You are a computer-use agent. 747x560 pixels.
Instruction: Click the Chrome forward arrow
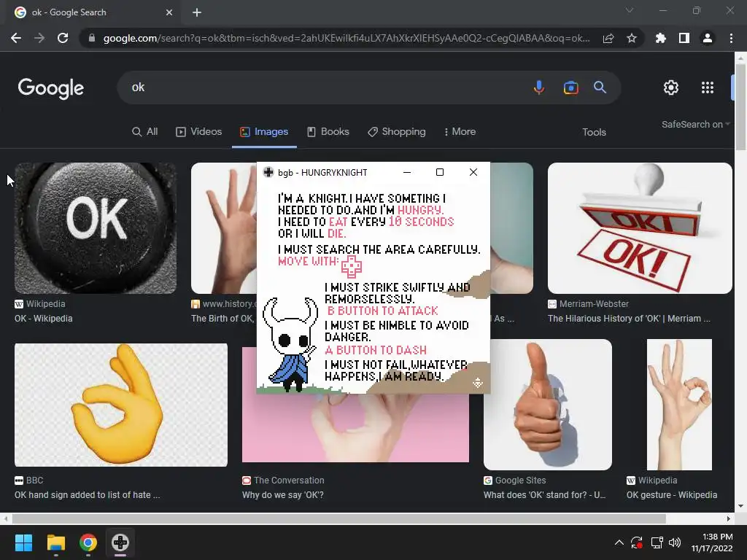39,38
